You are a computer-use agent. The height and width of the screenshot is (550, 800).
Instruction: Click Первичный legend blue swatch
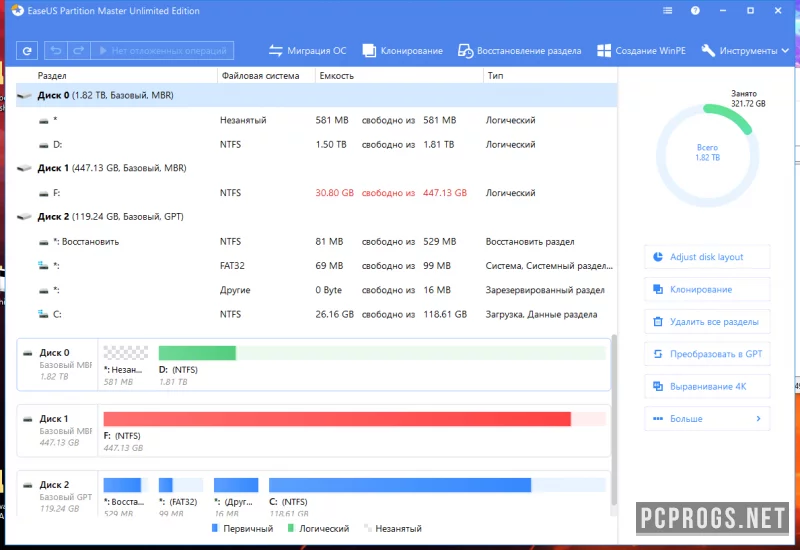pyautogui.click(x=215, y=528)
